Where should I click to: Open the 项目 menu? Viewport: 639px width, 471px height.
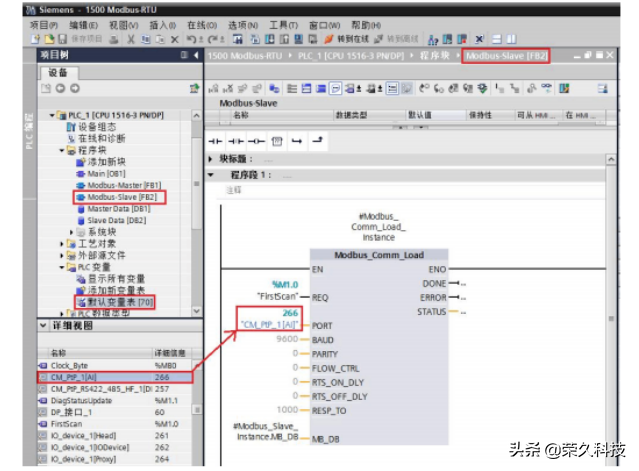(44, 25)
